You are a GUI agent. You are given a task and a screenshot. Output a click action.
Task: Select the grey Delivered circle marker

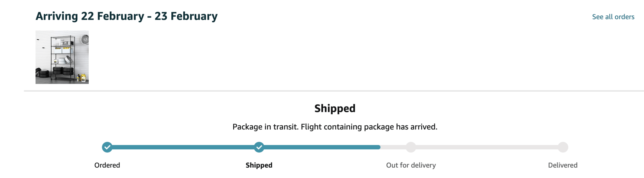click(x=563, y=147)
